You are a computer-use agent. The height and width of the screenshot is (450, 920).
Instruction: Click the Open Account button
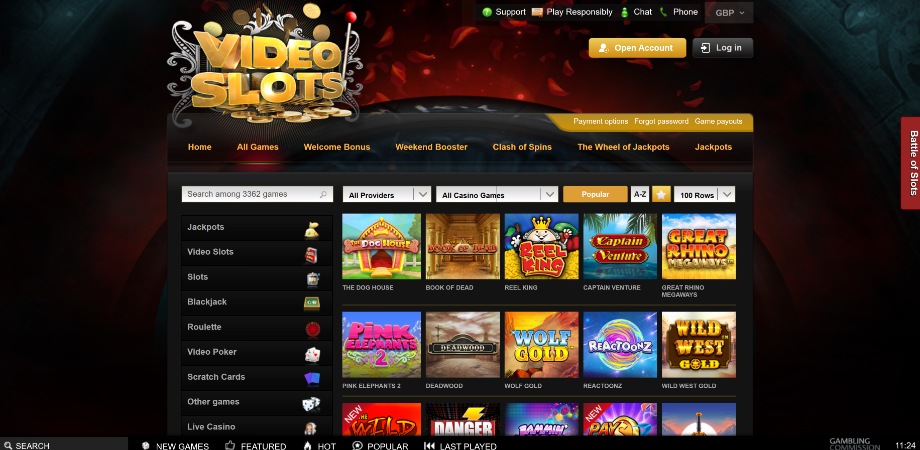pos(637,48)
